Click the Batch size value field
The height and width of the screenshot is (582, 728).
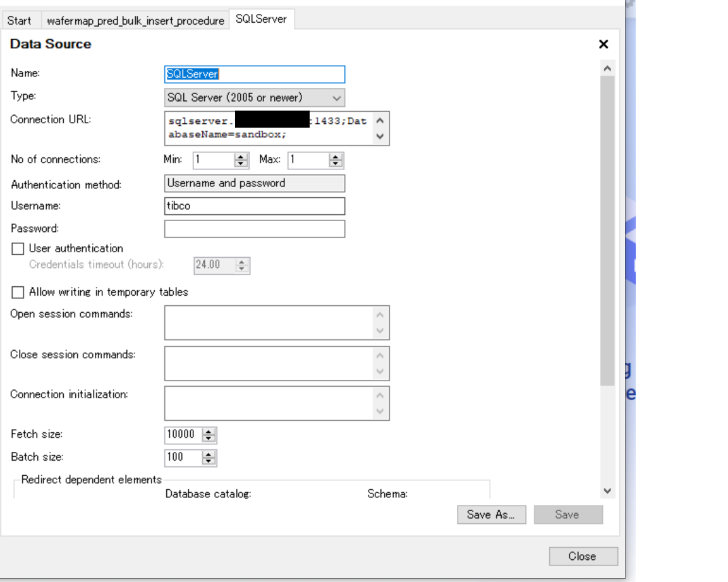click(x=183, y=458)
